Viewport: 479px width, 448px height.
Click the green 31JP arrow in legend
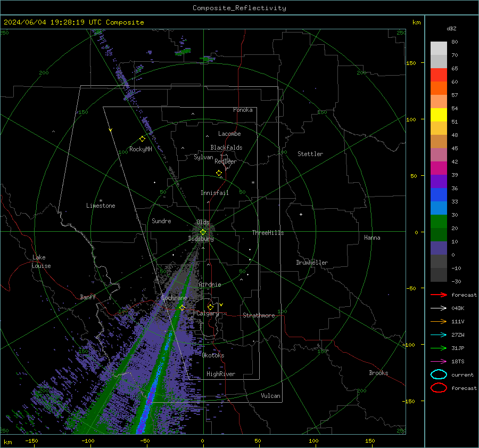[x=439, y=348]
